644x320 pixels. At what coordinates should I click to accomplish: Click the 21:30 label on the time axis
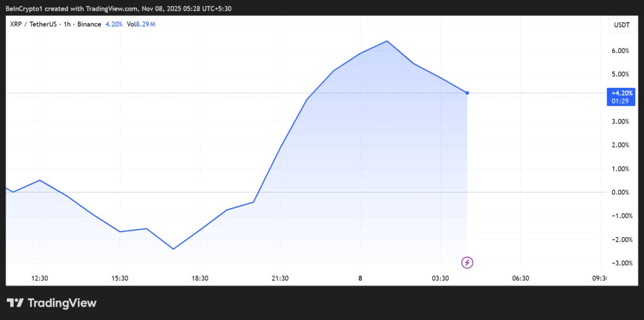point(280,279)
